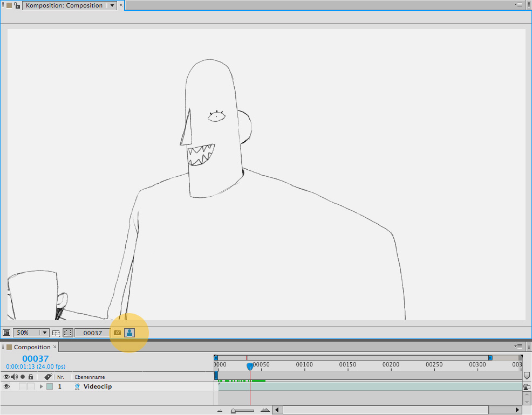
Task: Click the work area start handle
Action: pos(216,375)
